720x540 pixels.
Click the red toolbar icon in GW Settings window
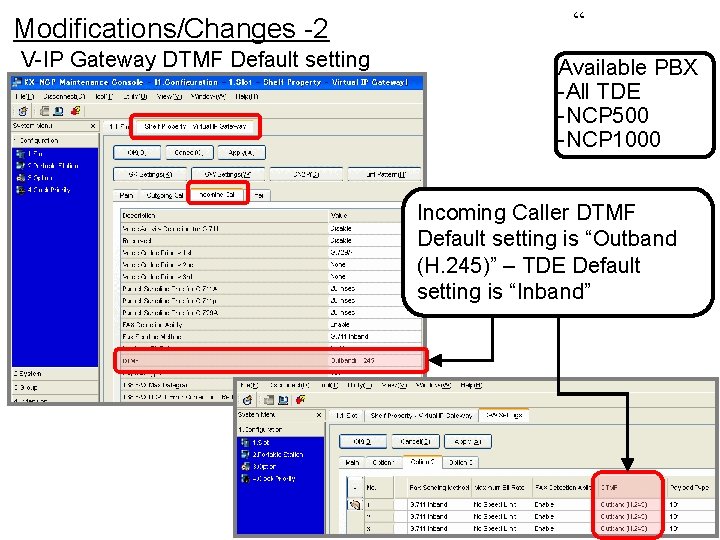point(300,400)
